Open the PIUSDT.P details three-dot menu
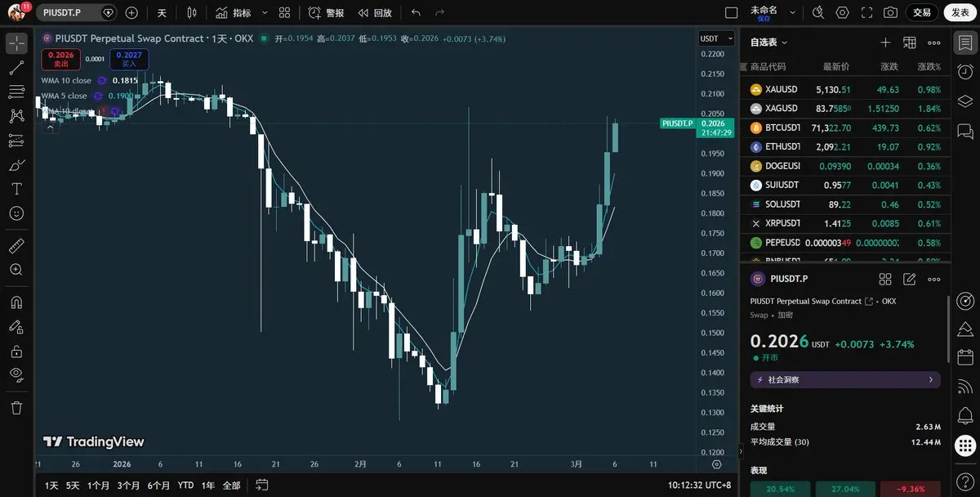The height and width of the screenshot is (497, 980). (x=933, y=279)
